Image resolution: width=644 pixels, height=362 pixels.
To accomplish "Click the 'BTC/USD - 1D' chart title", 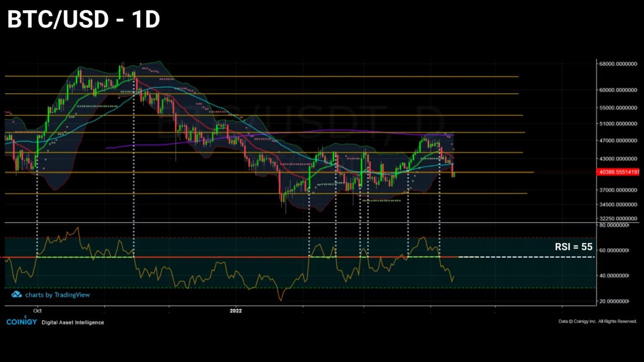I will tap(83, 20).
